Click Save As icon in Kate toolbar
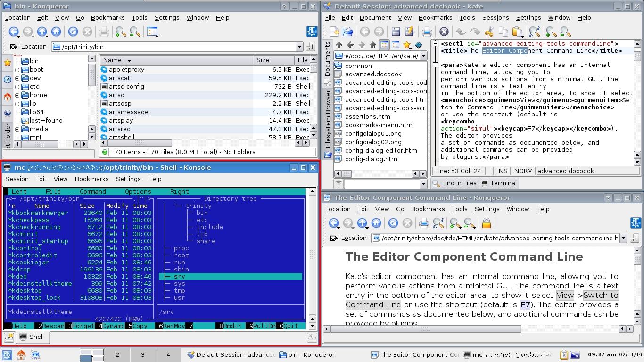 pos(409,32)
